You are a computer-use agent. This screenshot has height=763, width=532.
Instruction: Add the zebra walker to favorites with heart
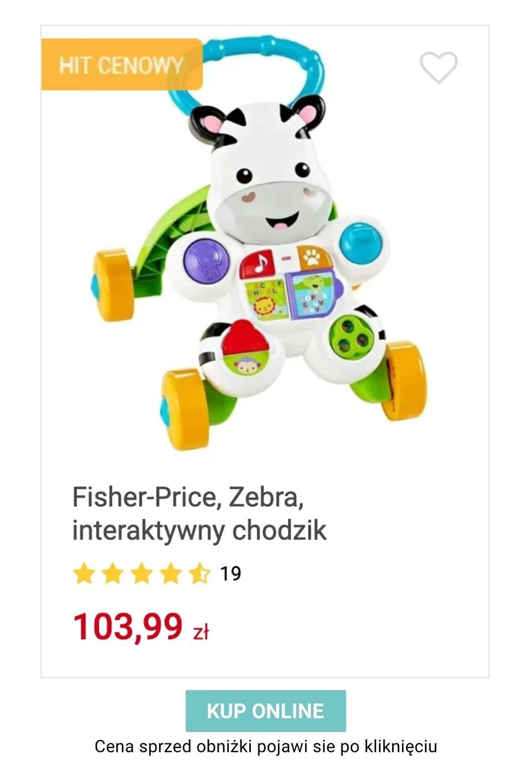438,67
